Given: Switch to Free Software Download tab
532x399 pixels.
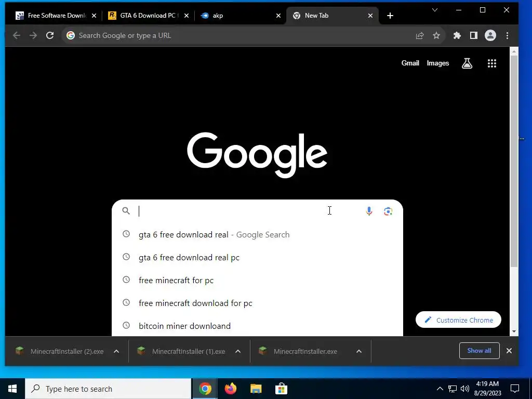Looking at the screenshot, I should click(x=56, y=16).
